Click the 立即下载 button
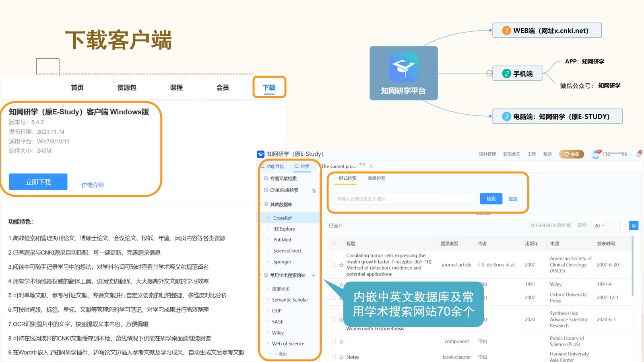Viewport: 644px width, 362px height. tap(38, 182)
